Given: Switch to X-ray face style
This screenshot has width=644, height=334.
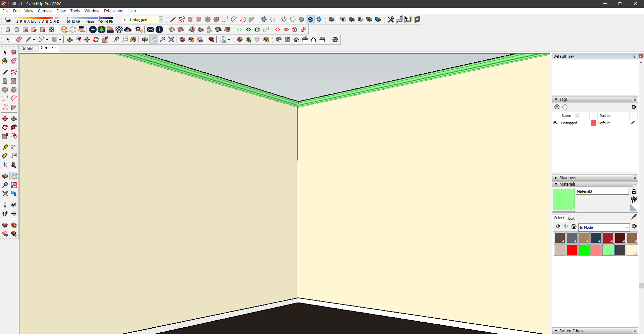Looking at the screenshot, I should 264,19.
